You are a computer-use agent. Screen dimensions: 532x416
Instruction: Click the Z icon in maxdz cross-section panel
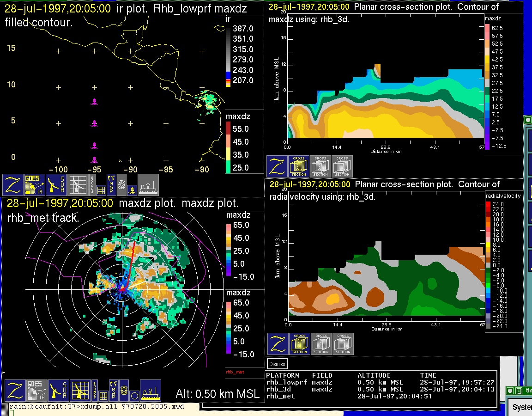(277, 166)
